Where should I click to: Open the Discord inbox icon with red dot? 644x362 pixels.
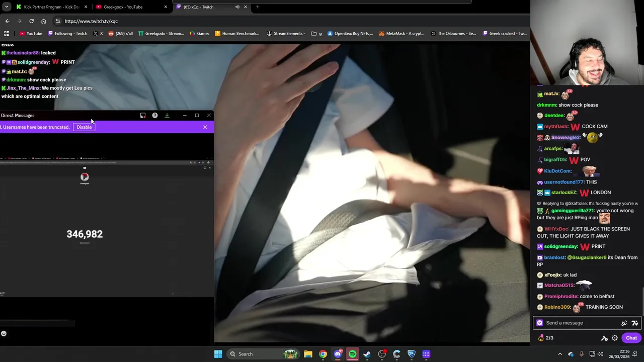pyautogui.click(x=143, y=116)
